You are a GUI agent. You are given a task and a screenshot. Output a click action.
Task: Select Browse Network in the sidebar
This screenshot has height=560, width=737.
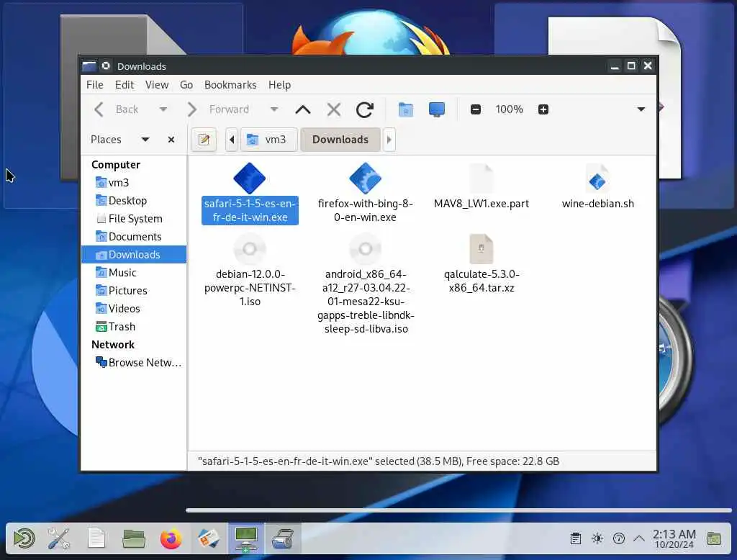[134, 363]
